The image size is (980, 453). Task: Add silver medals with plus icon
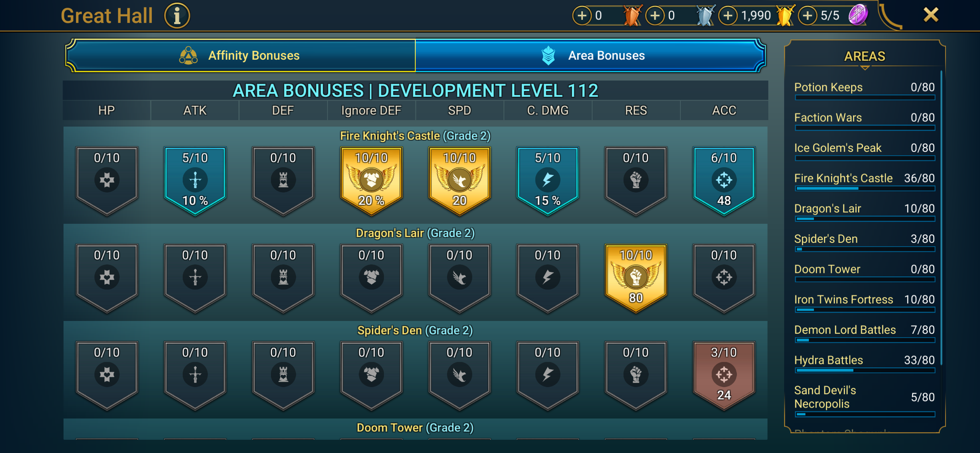pyautogui.click(x=655, y=16)
